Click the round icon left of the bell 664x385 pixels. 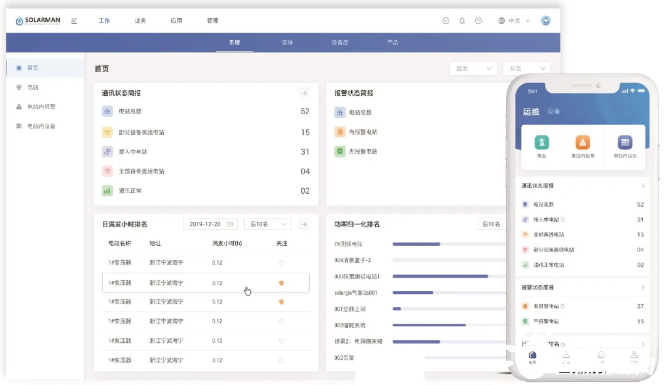click(445, 20)
